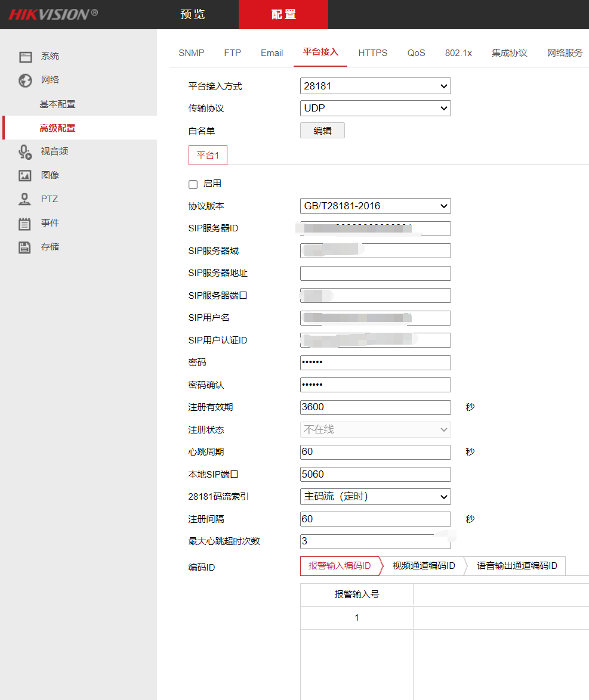Click the SIP服务器地址 input field
589x700 pixels.
click(x=375, y=274)
